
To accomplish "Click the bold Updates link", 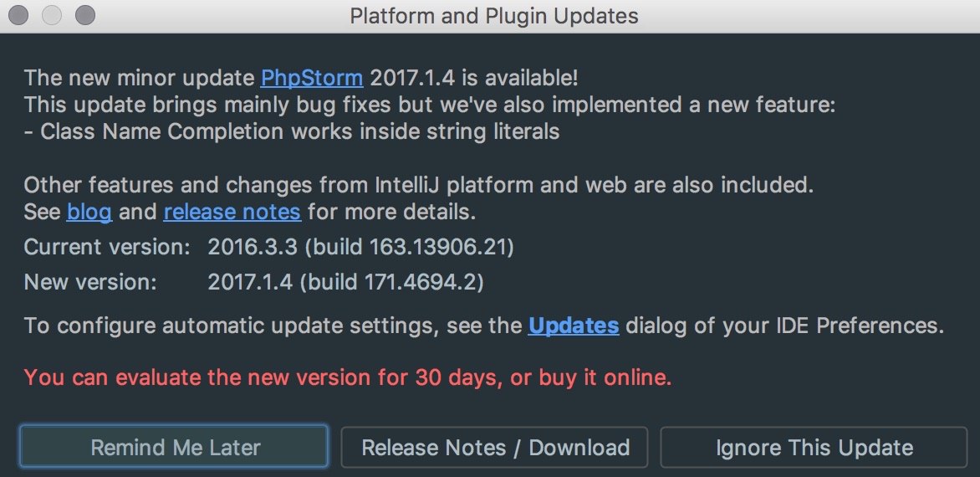I will 574,326.
